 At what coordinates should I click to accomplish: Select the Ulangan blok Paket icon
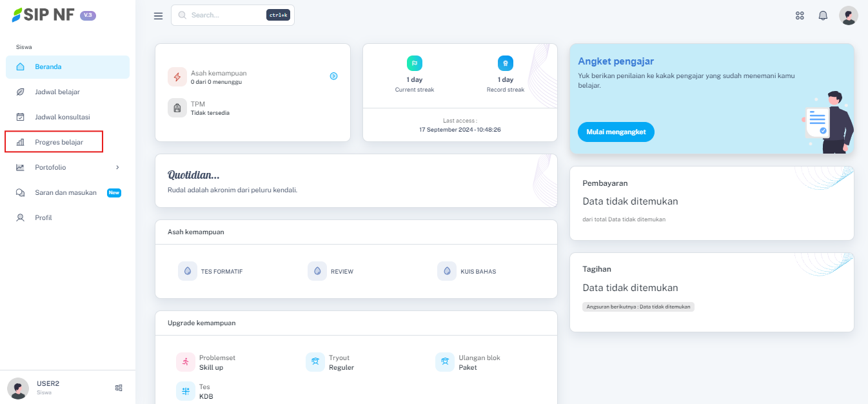[x=445, y=362]
